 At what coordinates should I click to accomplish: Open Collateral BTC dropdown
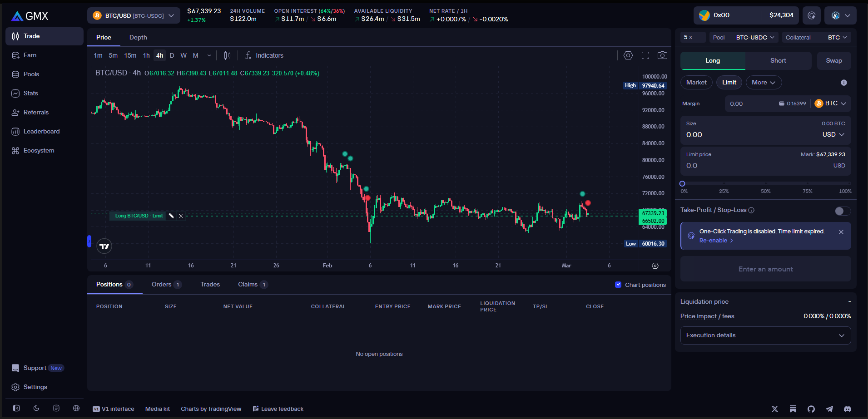click(x=816, y=37)
